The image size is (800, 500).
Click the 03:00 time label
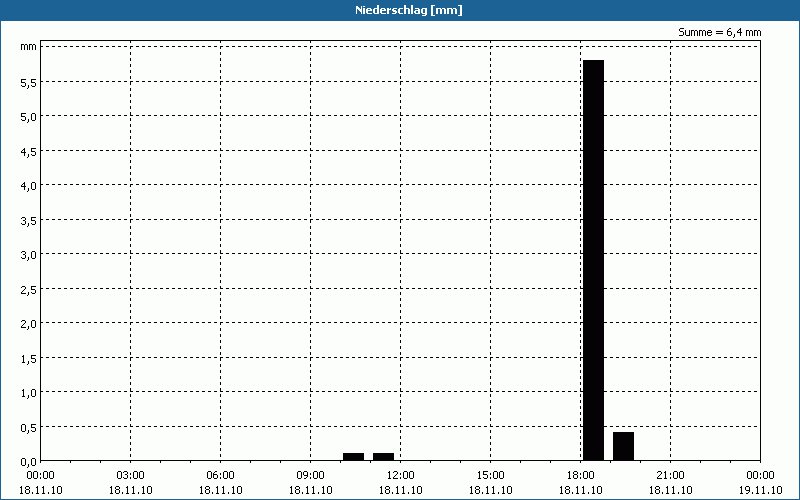pyautogui.click(x=131, y=476)
